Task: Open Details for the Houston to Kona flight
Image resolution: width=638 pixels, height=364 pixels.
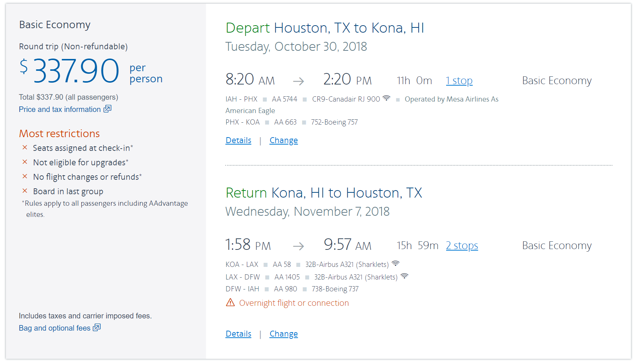Action: point(238,140)
